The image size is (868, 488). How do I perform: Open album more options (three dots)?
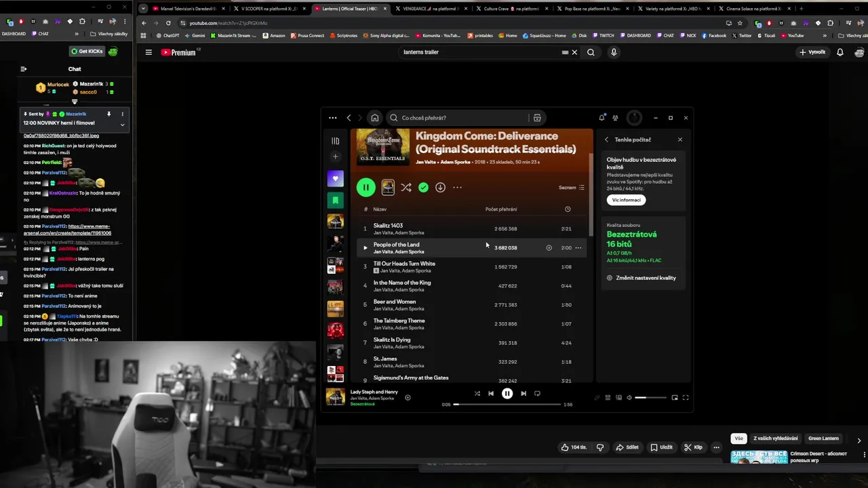458,187
